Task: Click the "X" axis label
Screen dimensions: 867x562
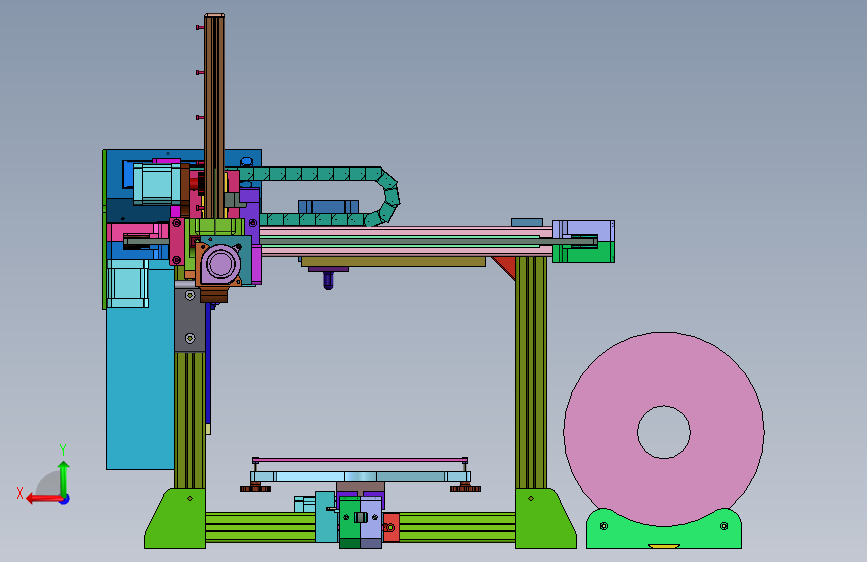Action: click(20, 493)
